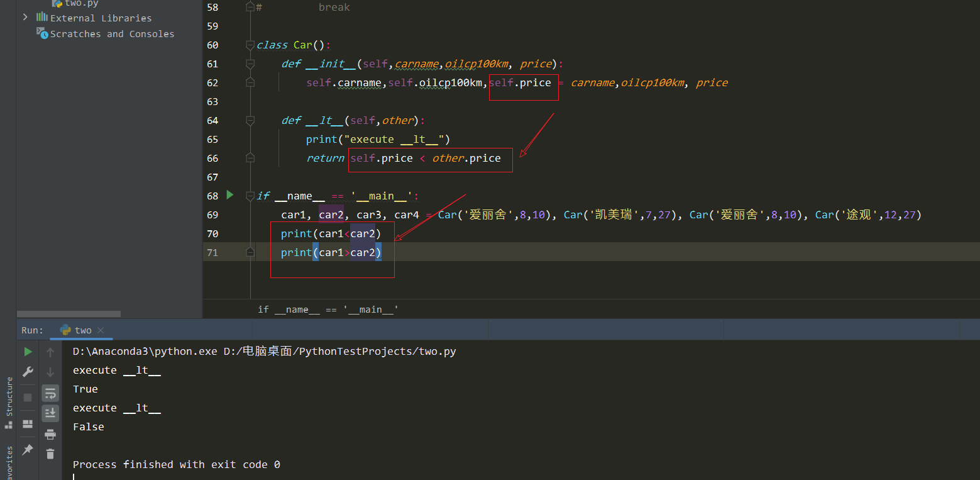The height and width of the screenshot is (480, 980).
Task: Toggle soft-wrap in console output
Action: point(50,393)
